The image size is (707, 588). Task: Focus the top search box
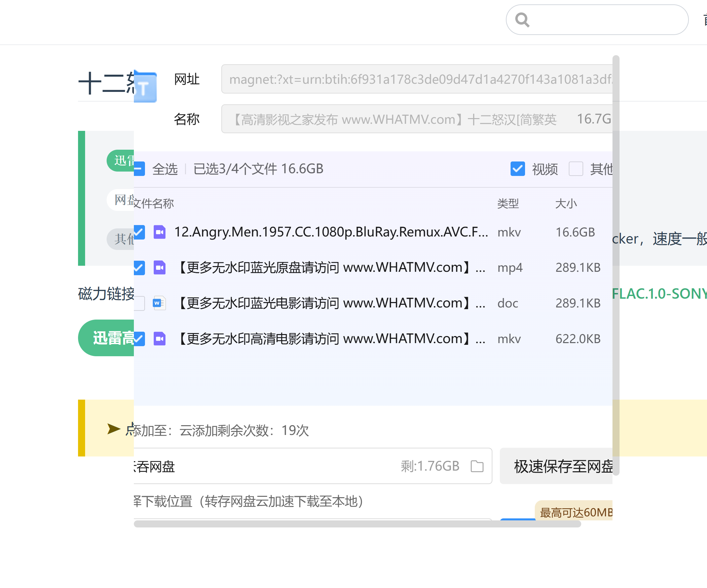[x=597, y=20]
